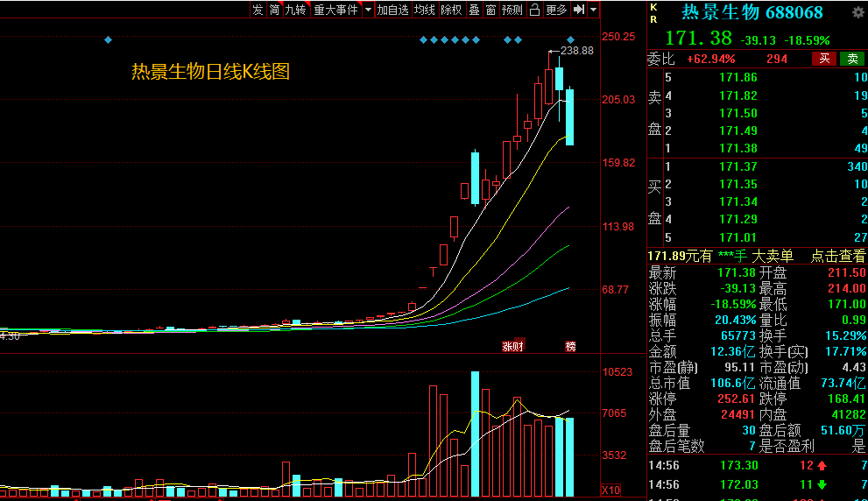Click the green down arrow on 172.03 trade
This screenshot has width=868, height=501.
[822, 485]
